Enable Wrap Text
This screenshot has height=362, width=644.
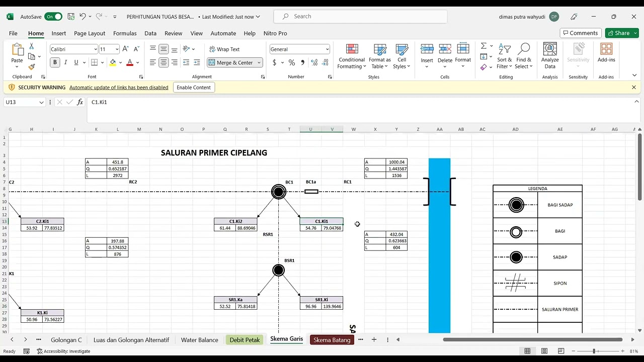tap(224, 49)
